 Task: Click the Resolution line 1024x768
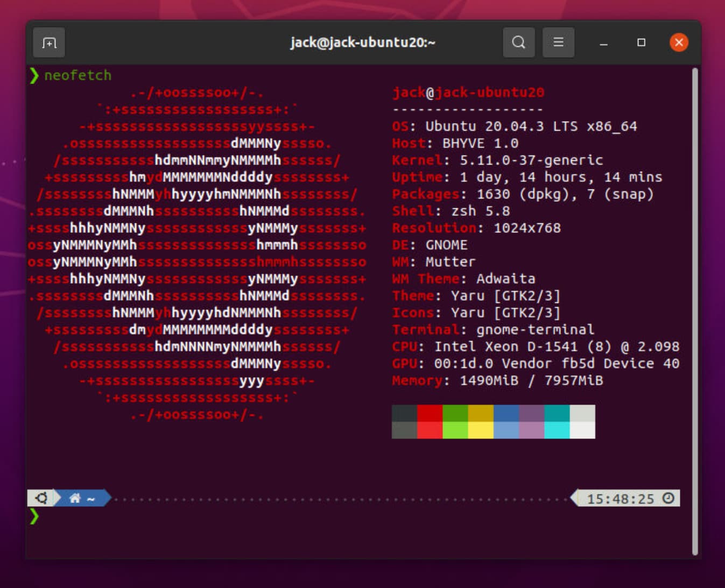click(x=476, y=228)
